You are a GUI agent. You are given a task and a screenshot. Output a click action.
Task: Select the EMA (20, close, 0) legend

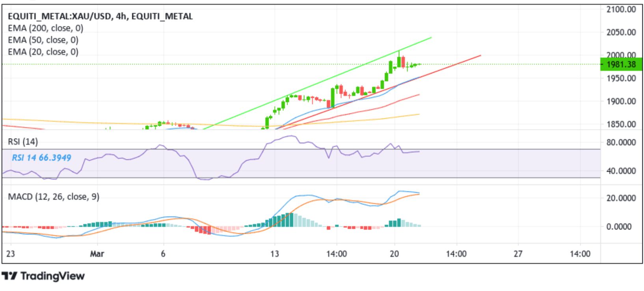click(x=43, y=52)
